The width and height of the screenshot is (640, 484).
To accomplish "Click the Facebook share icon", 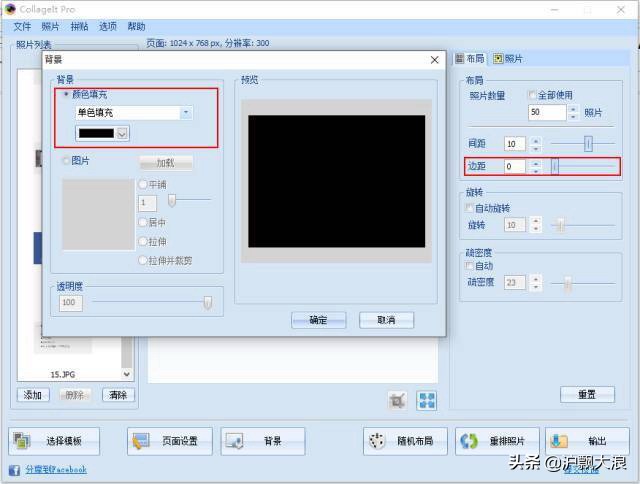I will 14,470.
